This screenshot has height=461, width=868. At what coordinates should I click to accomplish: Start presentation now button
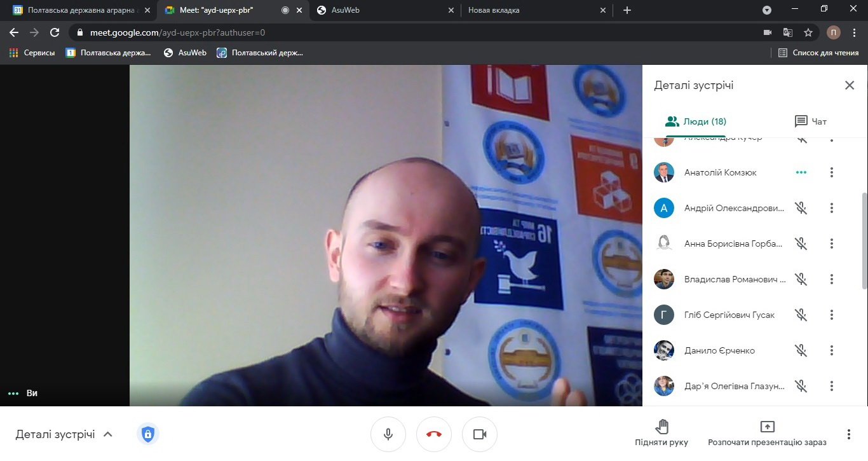[x=767, y=434]
